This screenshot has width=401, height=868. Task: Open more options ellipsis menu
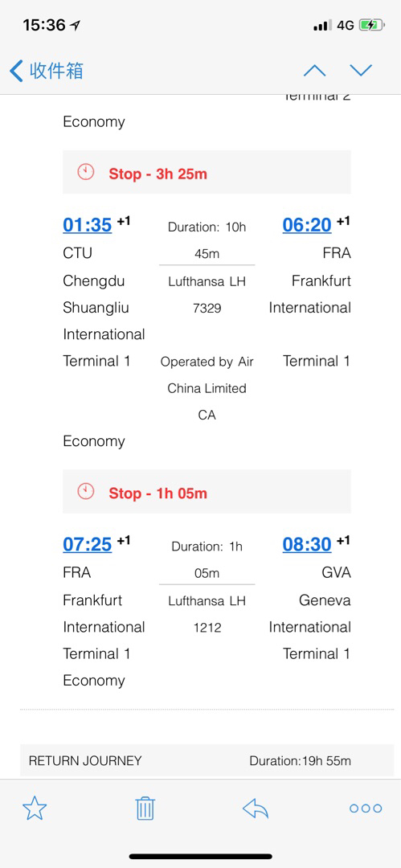pyautogui.click(x=366, y=809)
